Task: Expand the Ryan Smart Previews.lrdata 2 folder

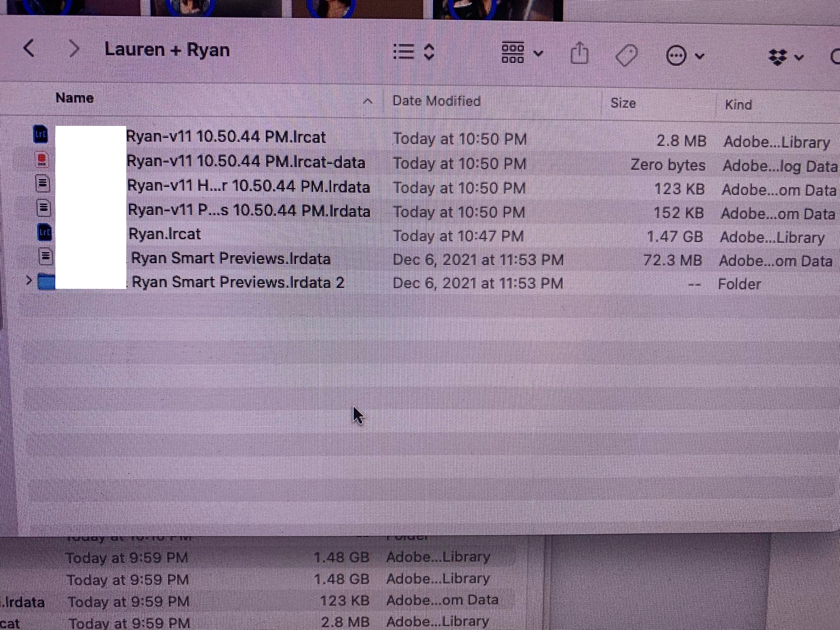Action: coord(29,281)
